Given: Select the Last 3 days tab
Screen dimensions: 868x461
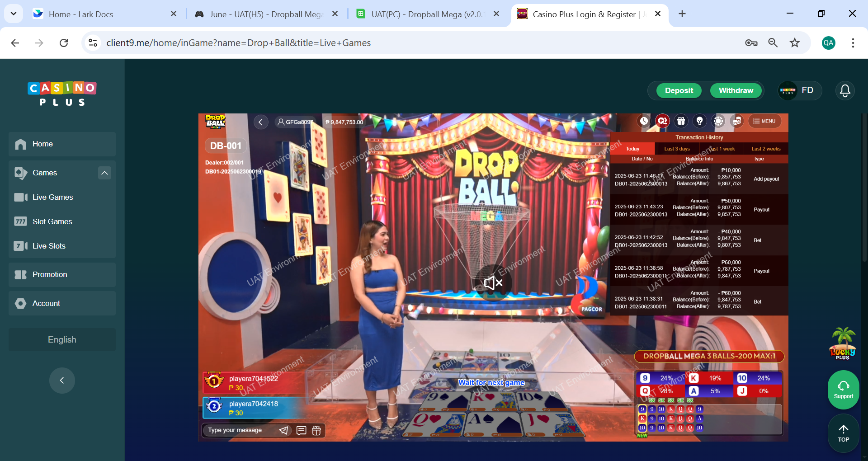Looking at the screenshot, I should (x=677, y=149).
